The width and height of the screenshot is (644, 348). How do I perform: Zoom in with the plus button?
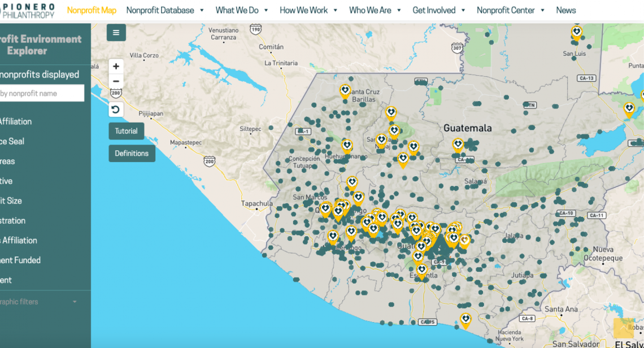pyautogui.click(x=116, y=66)
